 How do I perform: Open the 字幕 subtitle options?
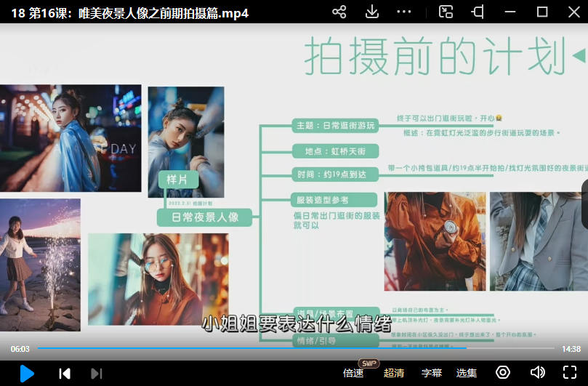tap(432, 373)
